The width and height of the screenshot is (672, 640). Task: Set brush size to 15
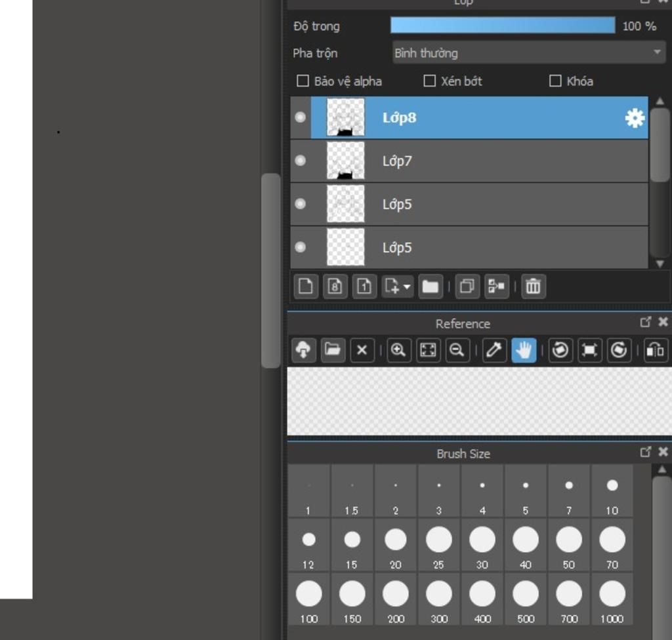click(352, 545)
